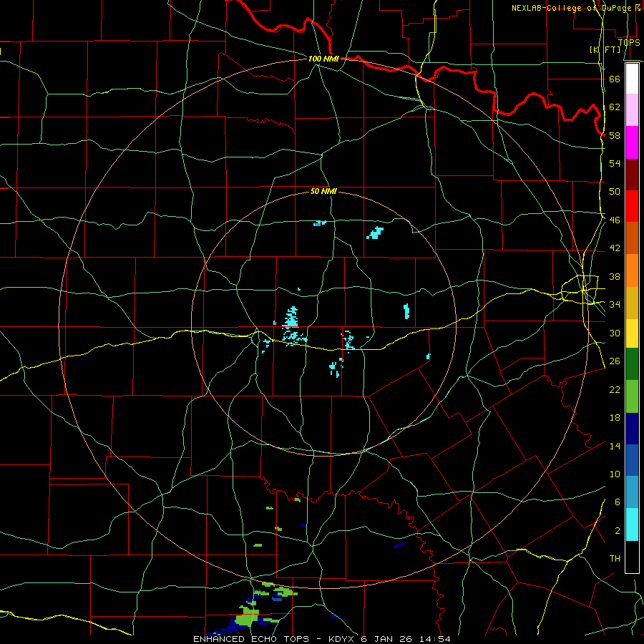Click legend value 10
This screenshot has height=644, width=644.
[x=615, y=474]
